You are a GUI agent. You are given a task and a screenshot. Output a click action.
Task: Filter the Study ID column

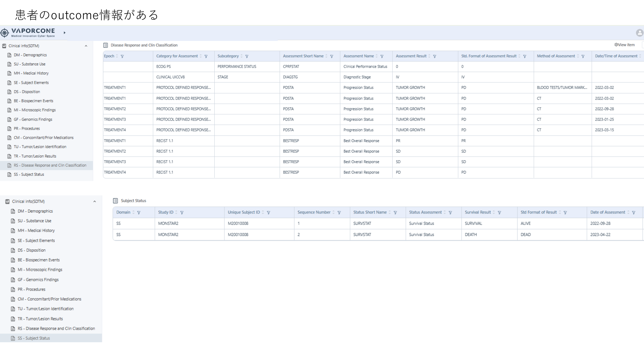(x=182, y=213)
